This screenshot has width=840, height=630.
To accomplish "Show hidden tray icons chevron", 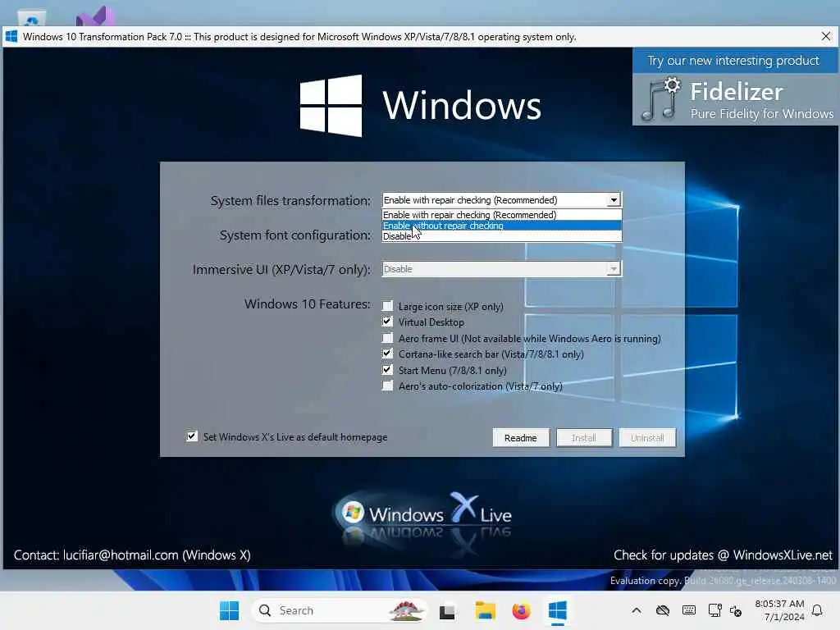I will [636, 610].
